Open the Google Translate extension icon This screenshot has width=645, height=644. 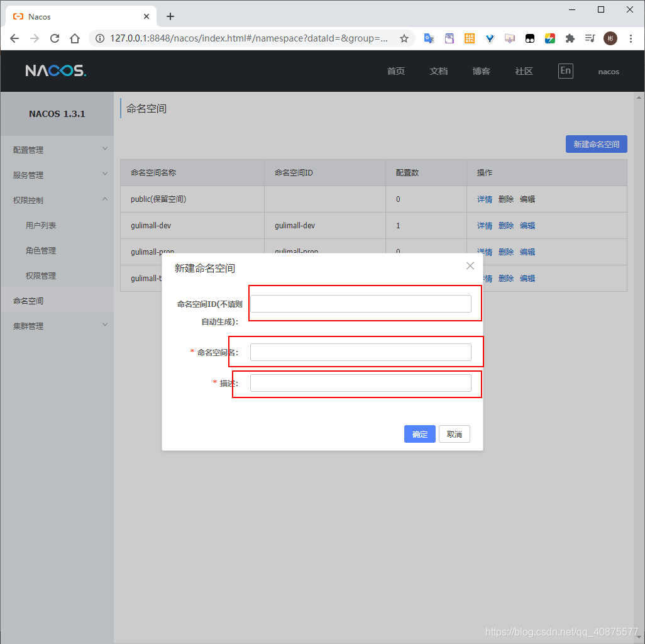[429, 38]
